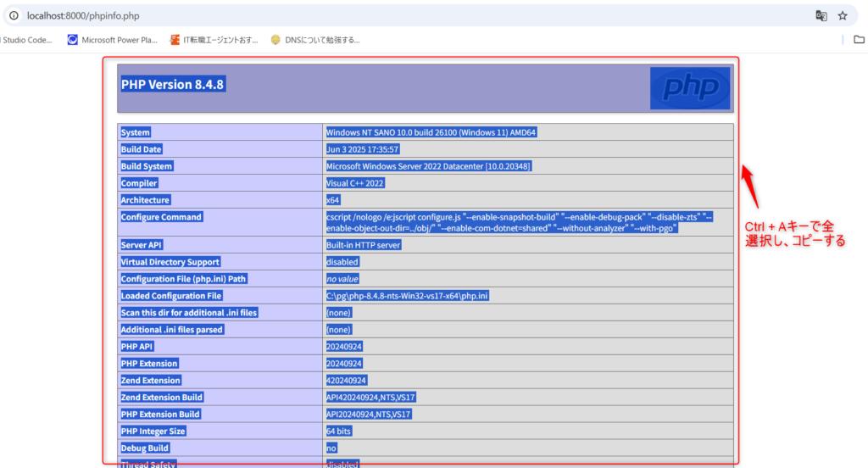Click the PHP Extension label
This screenshot has width=868, height=468.
click(x=149, y=364)
